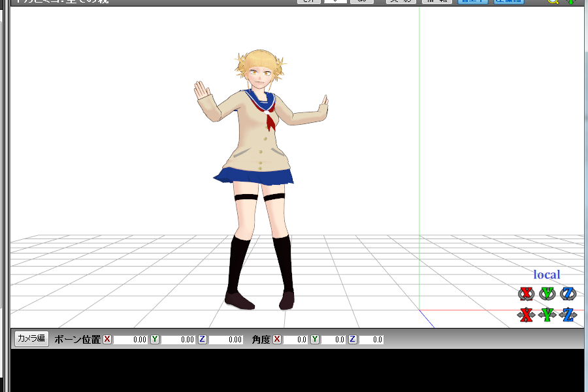588x392 pixels.
Task: Click the カメラ編 button
Action: point(31,338)
